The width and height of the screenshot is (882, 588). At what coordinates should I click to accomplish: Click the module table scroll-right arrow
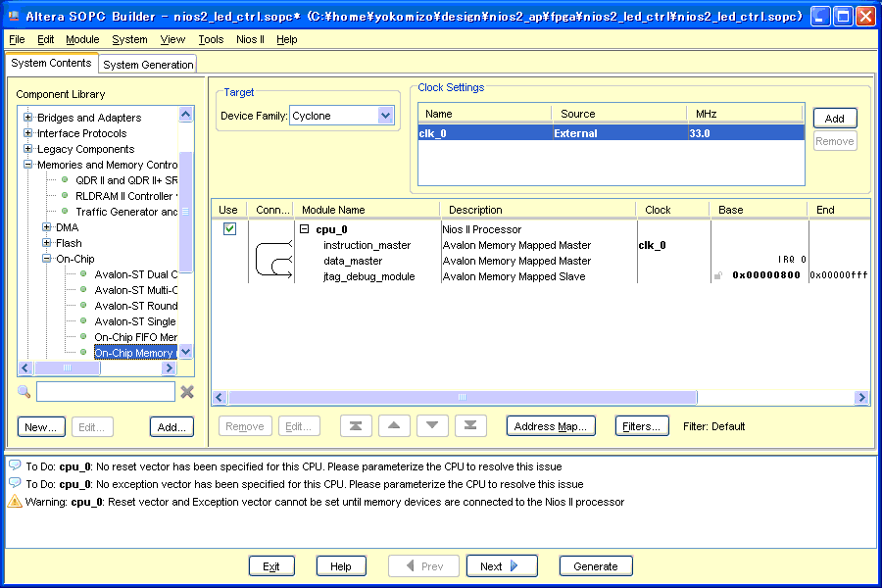point(861,397)
